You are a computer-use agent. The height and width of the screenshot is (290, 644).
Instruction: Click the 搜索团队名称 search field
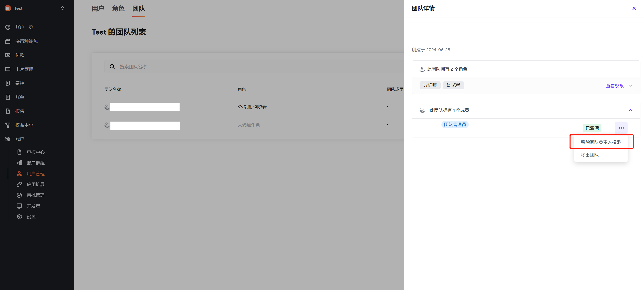254,67
